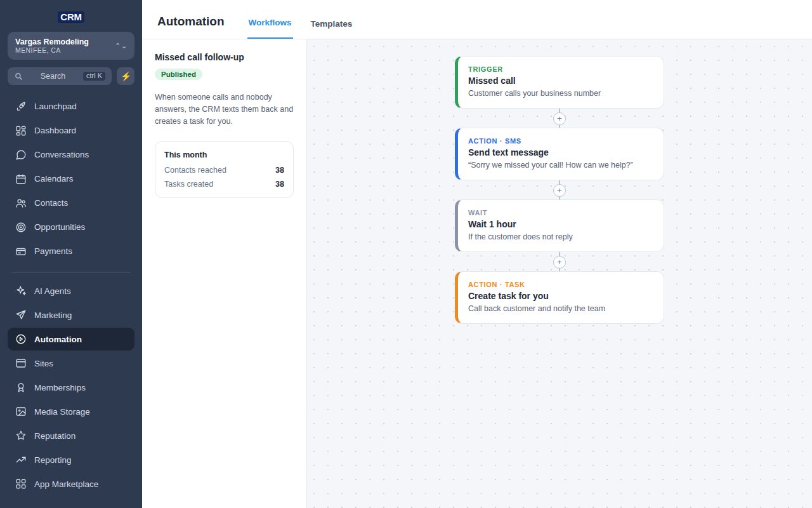The height and width of the screenshot is (508, 812).
Task: Open App Marketplace
Action: pos(71,485)
